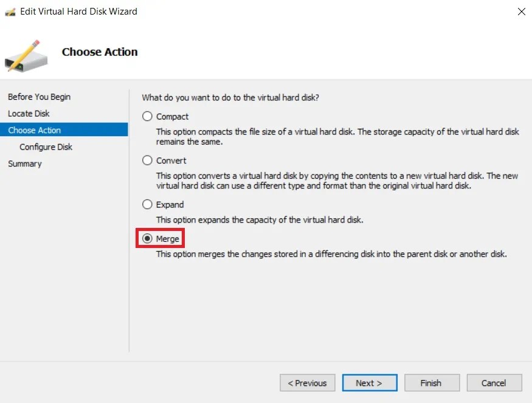This screenshot has height=403, width=532.
Task: Select the Merge radio button
Action: 147,238
